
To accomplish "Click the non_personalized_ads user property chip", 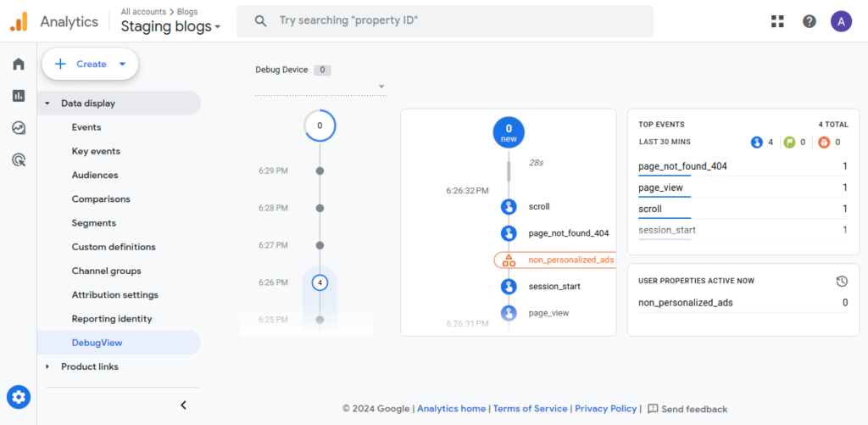I will [x=554, y=260].
